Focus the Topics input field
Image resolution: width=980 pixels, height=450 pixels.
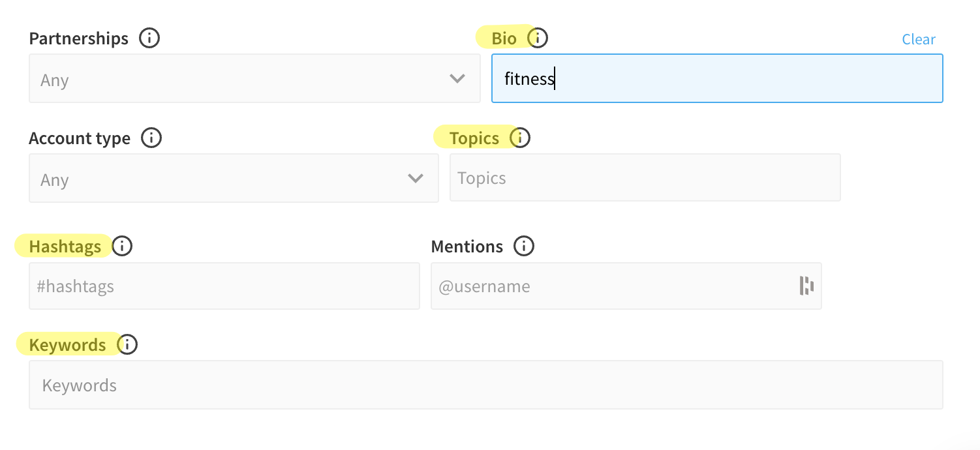click(x=645, y=178)
